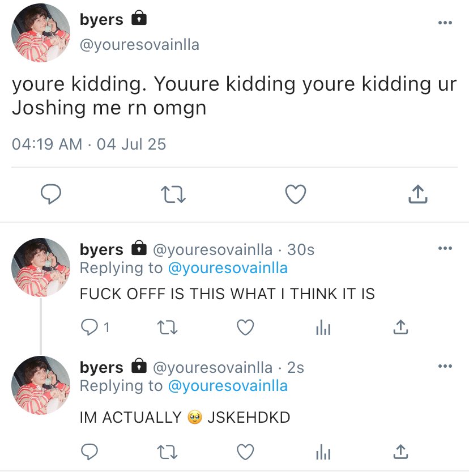Open @youresovainlla link in the 2s reply

228,386
